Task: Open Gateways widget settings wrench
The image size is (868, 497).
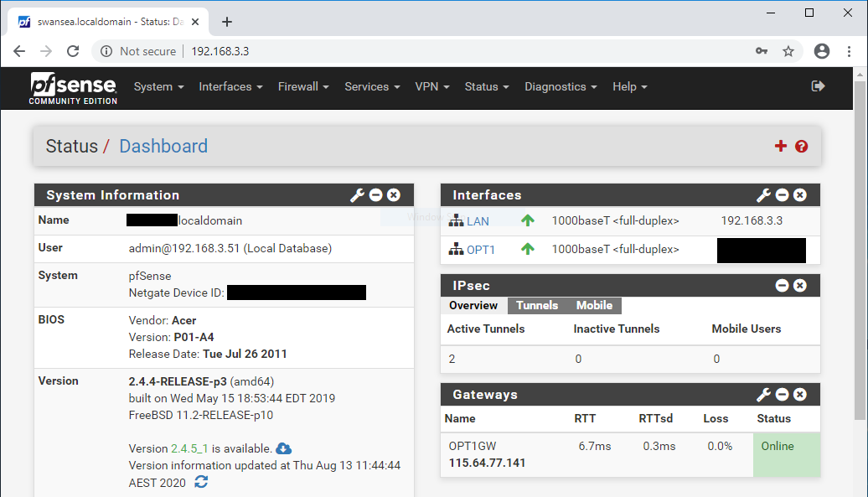Action: click(763, 394)
